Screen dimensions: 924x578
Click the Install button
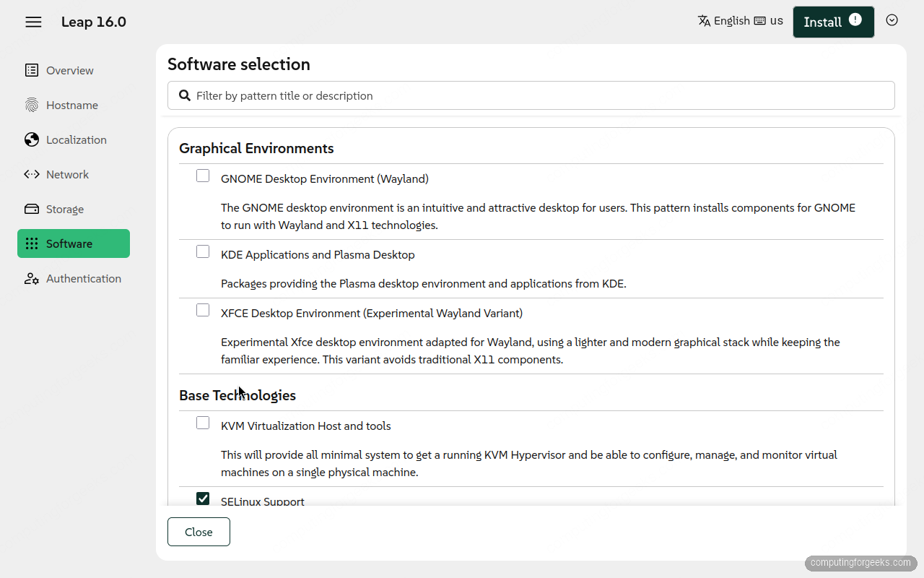point(834,22)
